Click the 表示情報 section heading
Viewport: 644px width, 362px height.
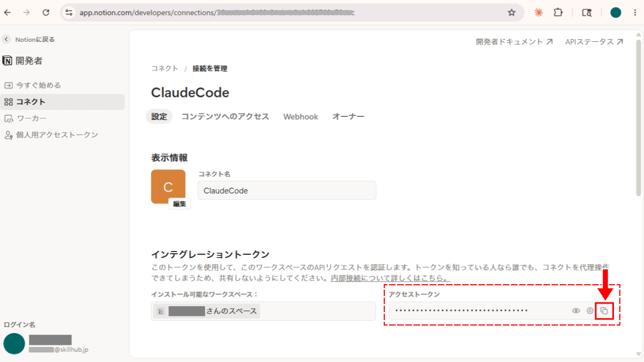coord(169,158)
